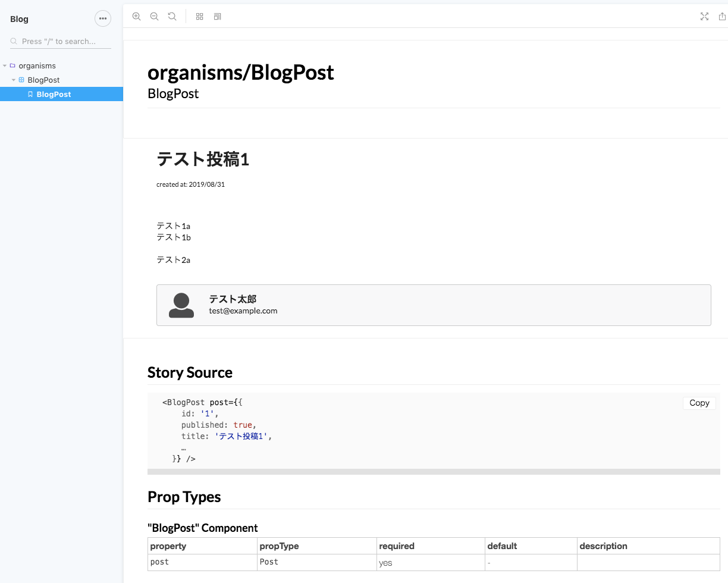Viewport: 728px width, 583px height.
Task: Select the BlogPost story in the sidebar
Action: click(x=54, y=94)
